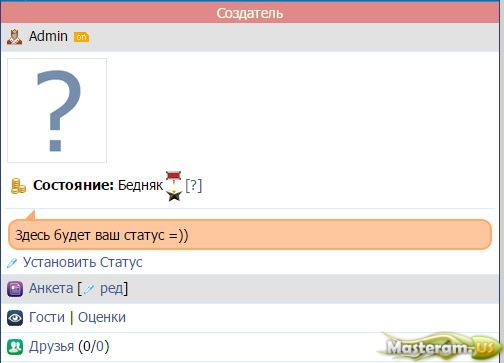
Task: Open the Оценки link
Action: point(102,317)
